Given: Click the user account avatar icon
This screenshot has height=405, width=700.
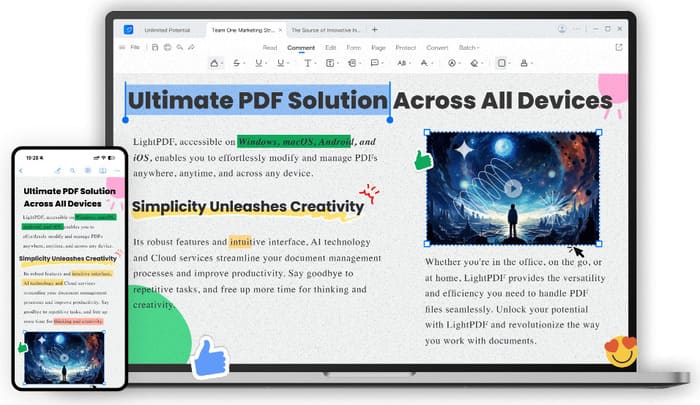Looking at the screenshot, I should click(x=562, y=29).
